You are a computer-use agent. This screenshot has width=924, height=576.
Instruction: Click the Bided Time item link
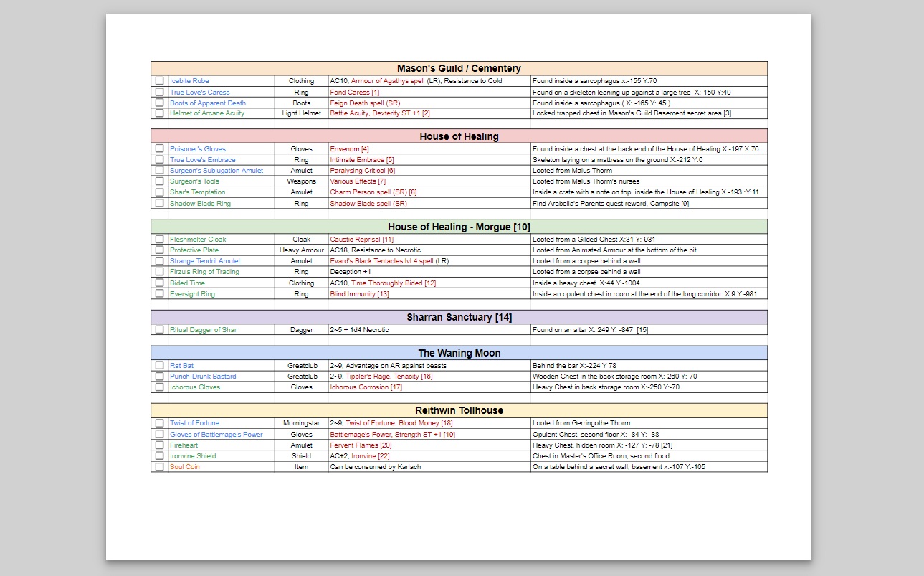(187, 283)
